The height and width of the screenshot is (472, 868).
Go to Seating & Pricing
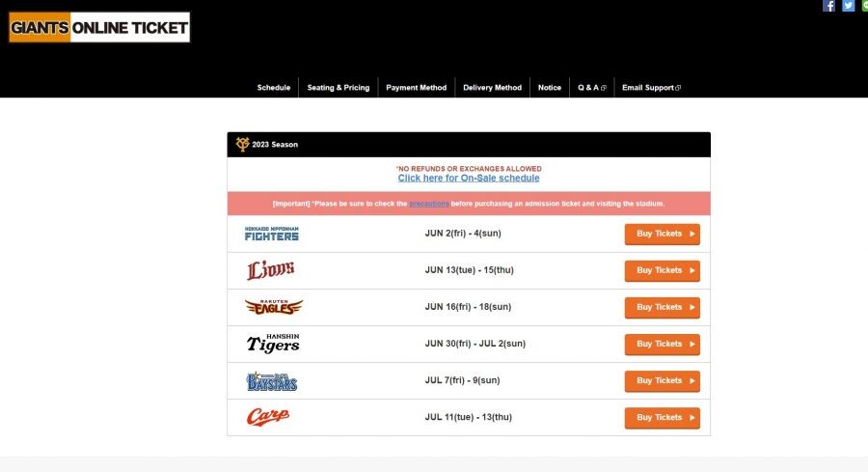tap(339, 88)
